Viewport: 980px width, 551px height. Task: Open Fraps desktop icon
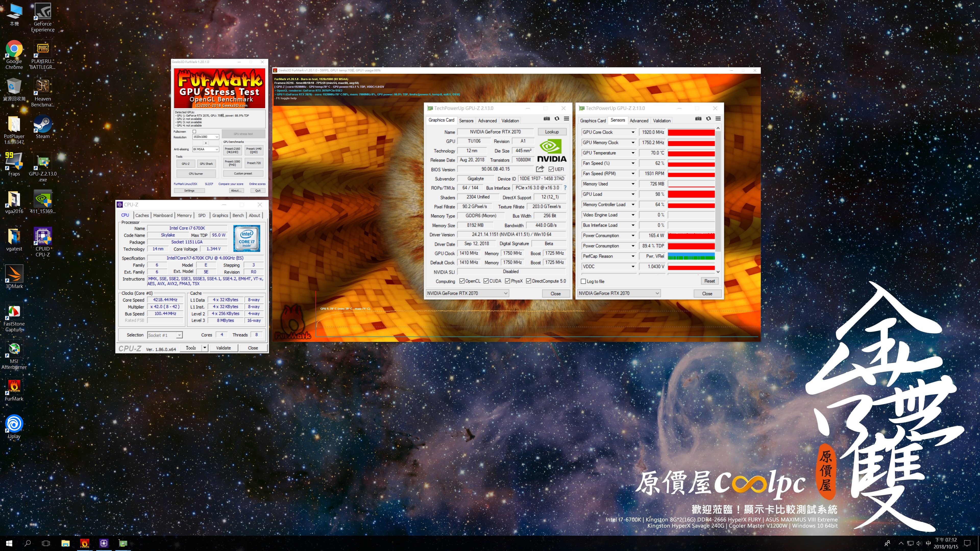14,164
